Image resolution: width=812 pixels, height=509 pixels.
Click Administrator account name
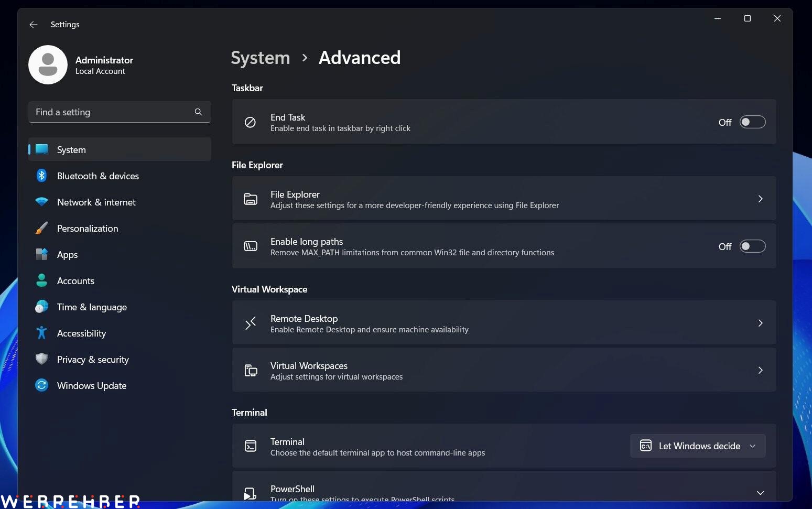click(104, 60)
